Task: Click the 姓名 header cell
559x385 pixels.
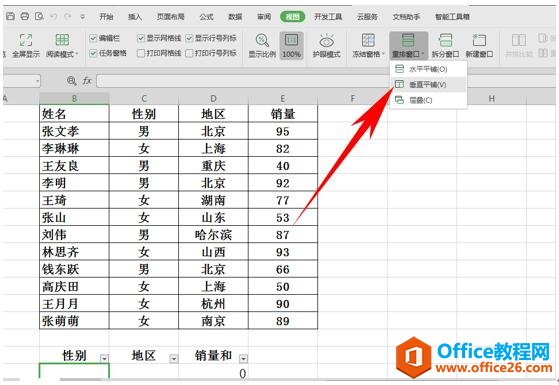Action: coord(74,114)
